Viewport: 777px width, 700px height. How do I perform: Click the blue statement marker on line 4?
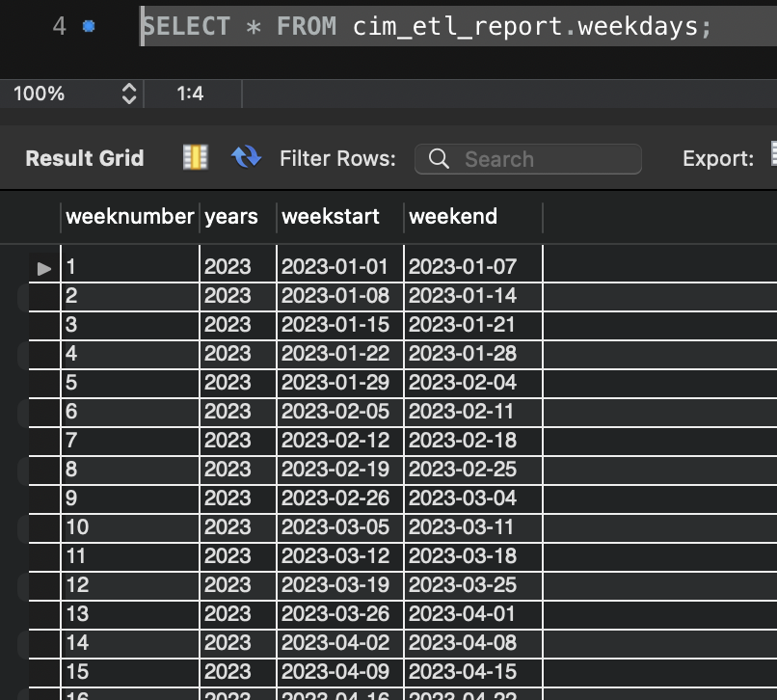tap(89, 27)
